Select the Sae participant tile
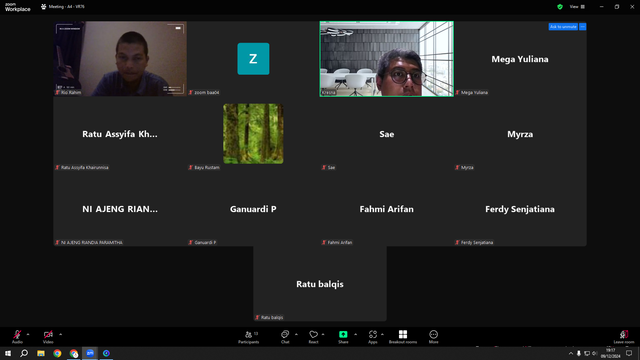Screen dimensions: 640x360 387,134
